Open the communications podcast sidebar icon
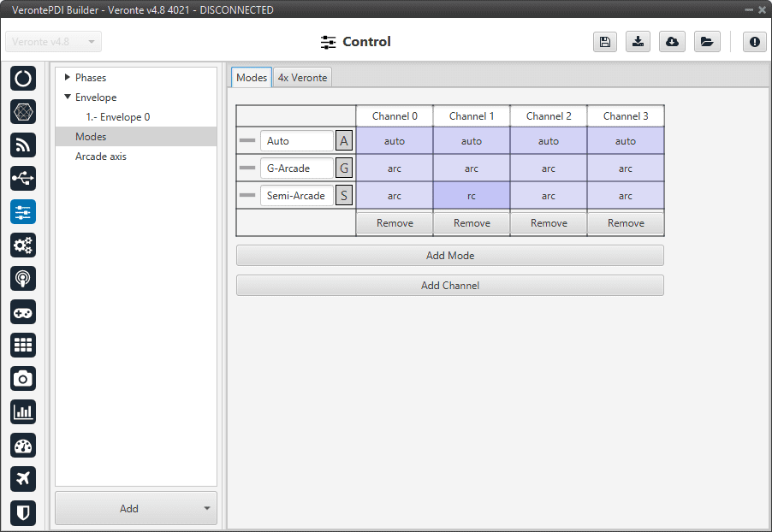 [x=22, y=279]
